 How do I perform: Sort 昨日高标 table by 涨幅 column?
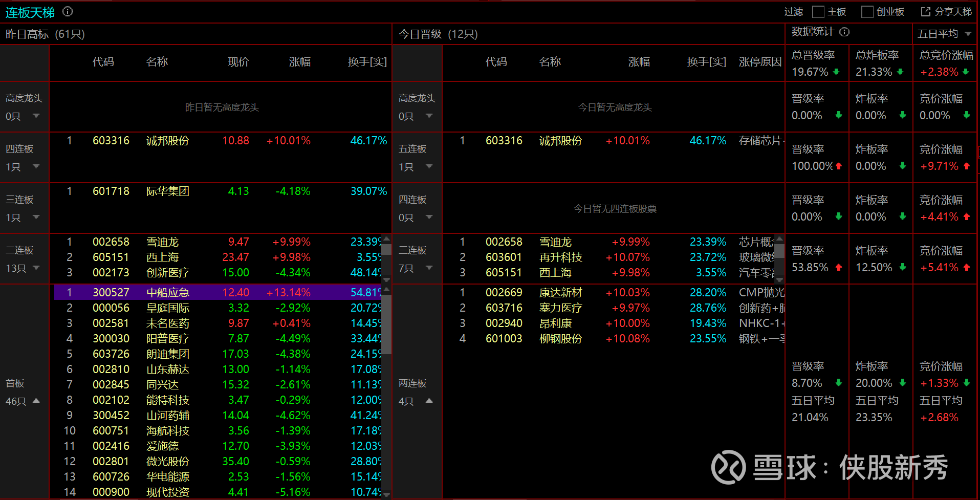(300, 62)
